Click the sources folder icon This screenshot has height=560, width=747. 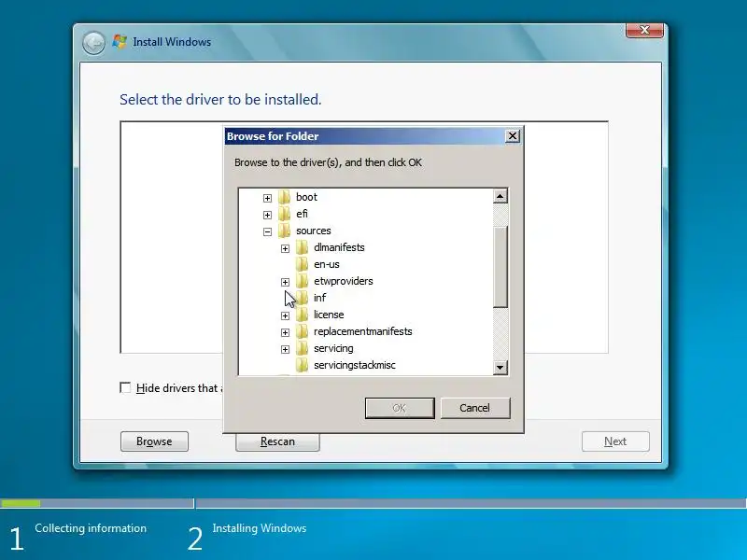point(285,231)
